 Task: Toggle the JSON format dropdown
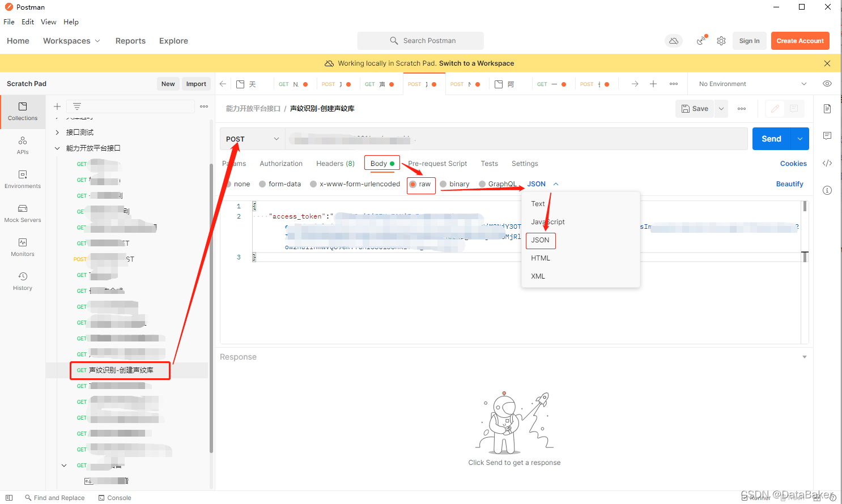(543, 184)
